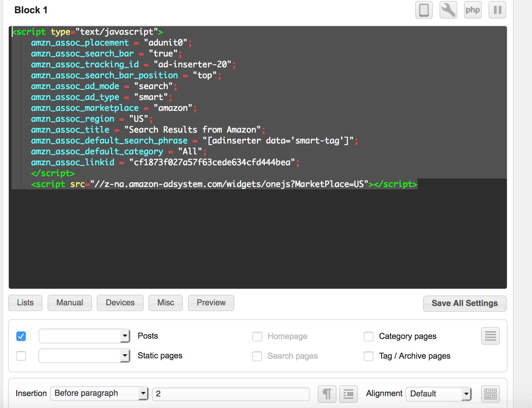The height and width of the screenshot is (408, 532).
Task: Open the Alignment Default dropdown
Action: (439, 394)
